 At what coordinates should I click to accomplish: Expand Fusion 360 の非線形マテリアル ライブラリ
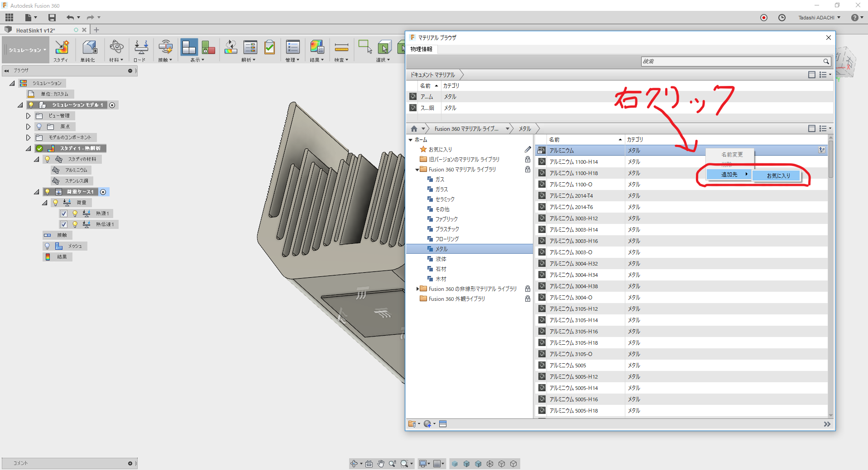pyautogui.click(x=417, y=289)
